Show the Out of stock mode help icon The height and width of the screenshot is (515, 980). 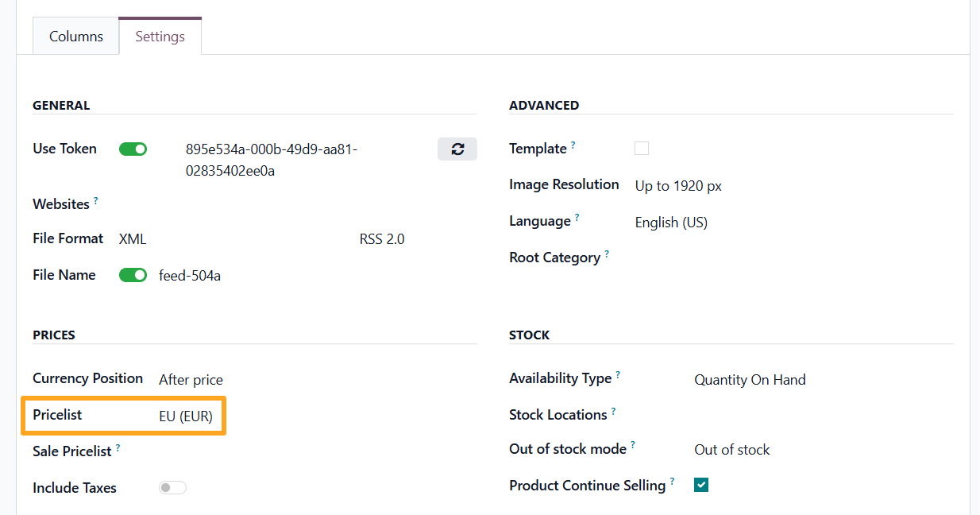tap(633, 447)
